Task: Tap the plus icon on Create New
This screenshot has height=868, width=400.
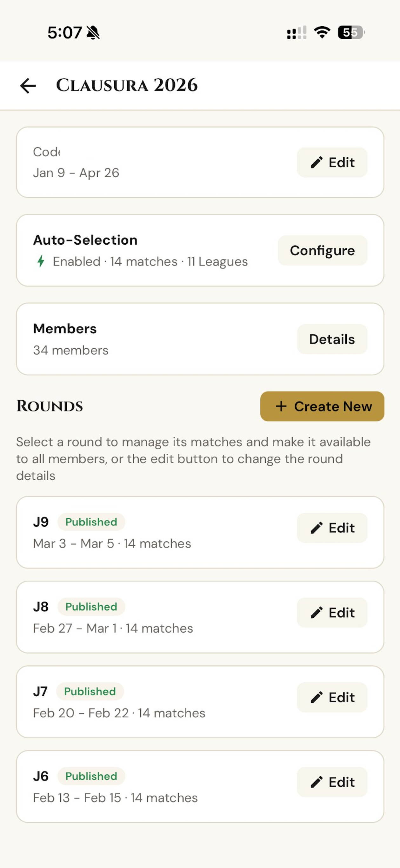Action: (x=281, y=406)
